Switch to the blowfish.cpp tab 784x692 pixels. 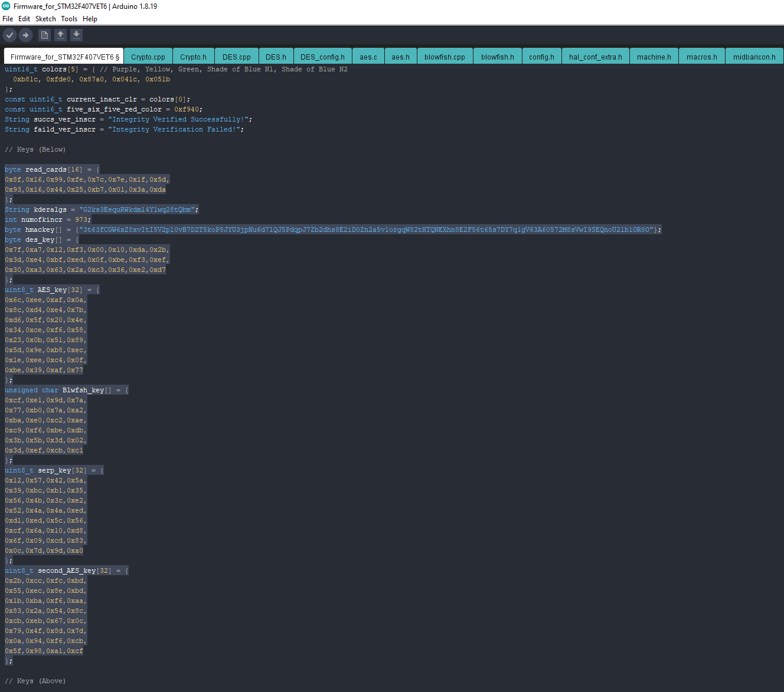[x=445, y=57]
